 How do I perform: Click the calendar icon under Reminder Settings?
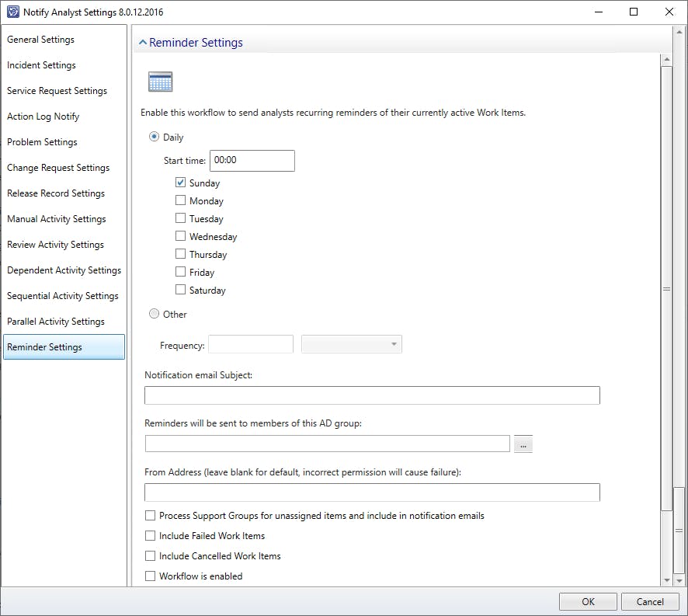pyautogui.click(x=160, y=82)
